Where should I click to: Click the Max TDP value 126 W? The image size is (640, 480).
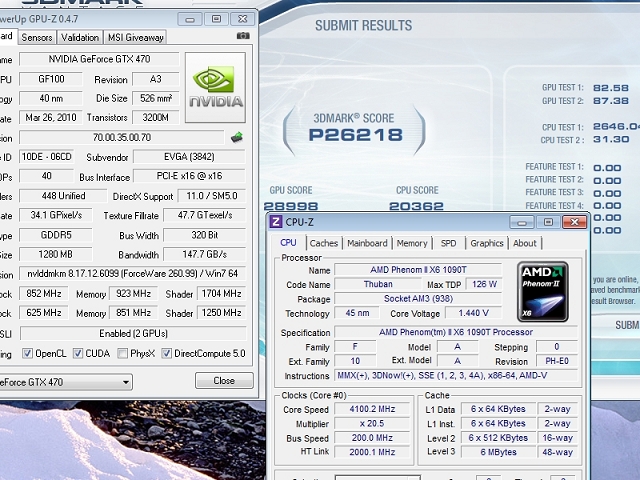tap(484, 284)
